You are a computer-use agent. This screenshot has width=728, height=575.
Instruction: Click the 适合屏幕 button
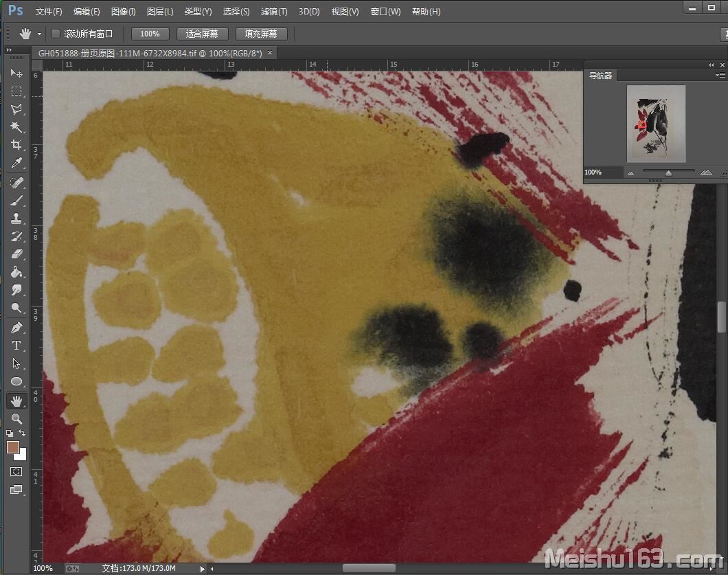point(202,34)
